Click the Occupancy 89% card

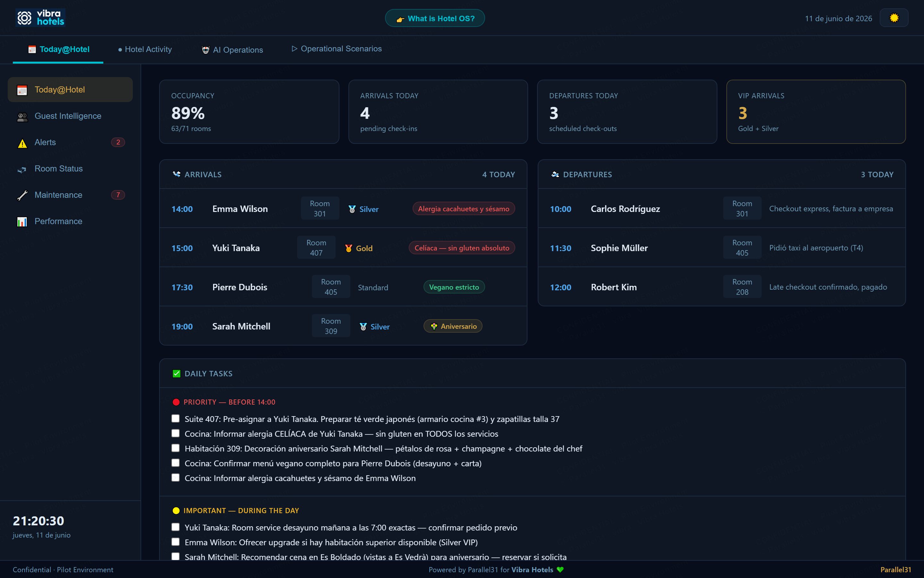pos(249,112)
